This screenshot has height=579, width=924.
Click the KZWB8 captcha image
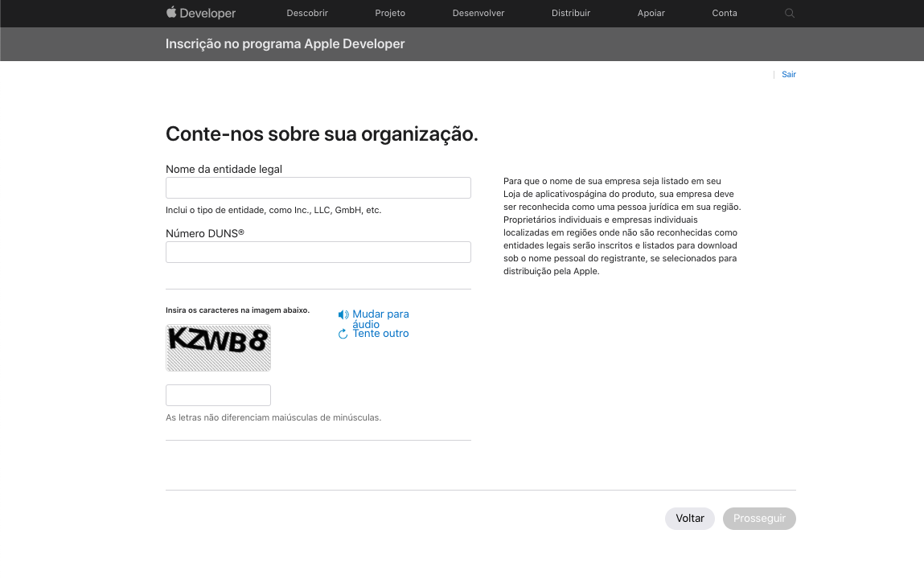pos(218,347)
